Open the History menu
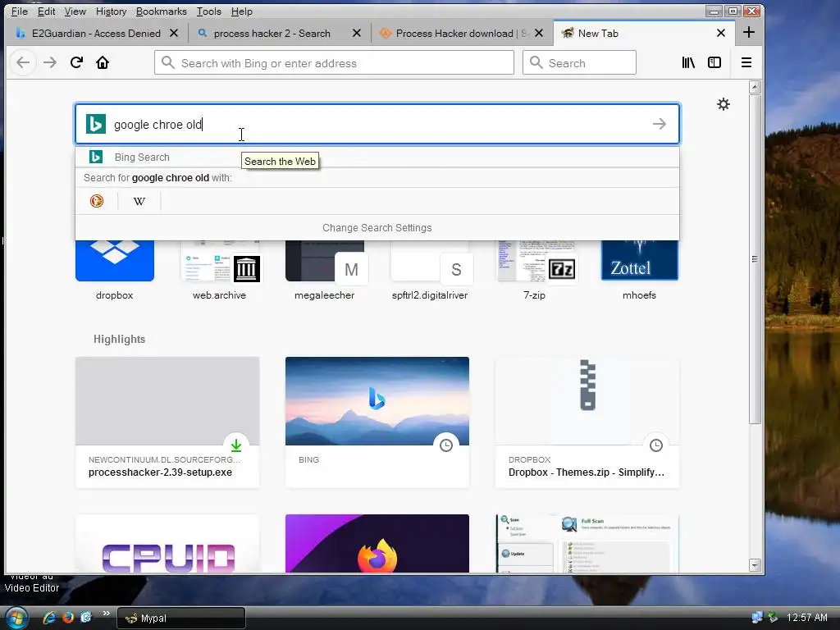 click(111, 11)
